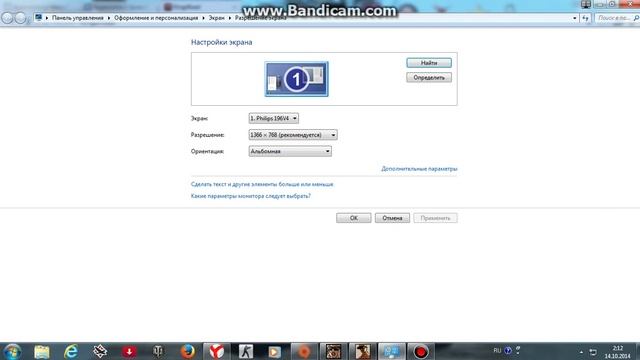Go to Оформление и персонализация breadcrumb
Image resolution: width=640 pixels, height=360 pixels.
[x=156, y=18]
